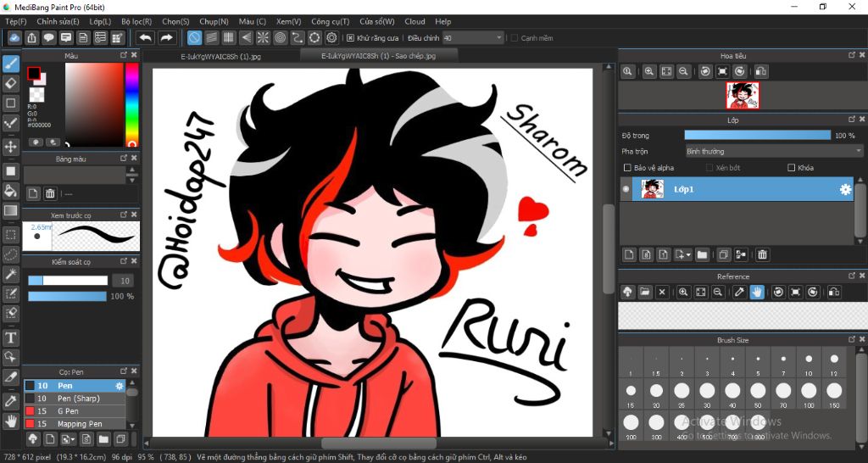Click eyedropper icon in Reference panel
This screenshot has height=463, width=868.
[x=739, y=292]
